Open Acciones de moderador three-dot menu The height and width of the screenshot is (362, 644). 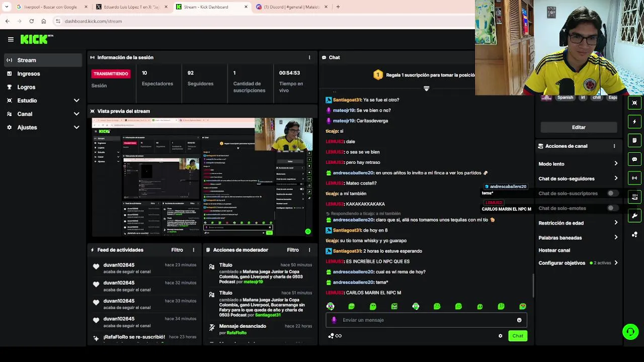click(309, 250)
